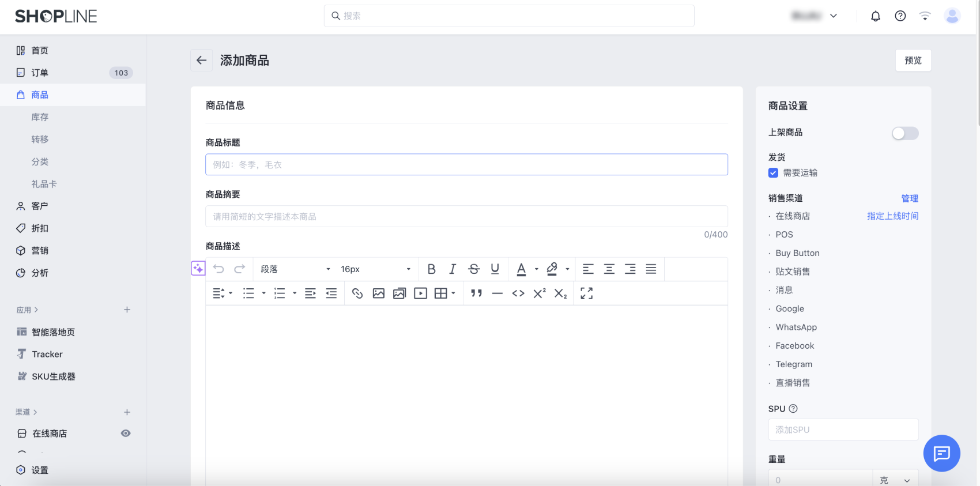Click the 管理 sales channel link
The image size is (980, 486).
910,198
